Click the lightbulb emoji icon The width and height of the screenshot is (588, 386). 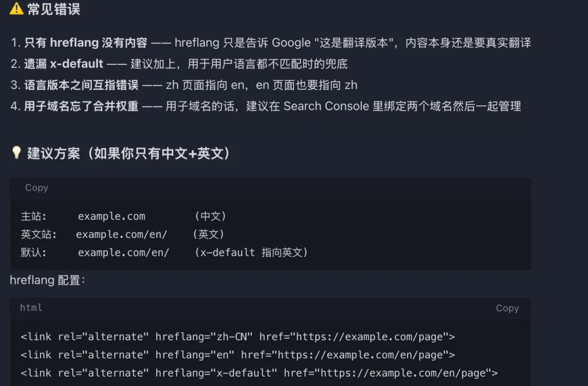[16, 152]
